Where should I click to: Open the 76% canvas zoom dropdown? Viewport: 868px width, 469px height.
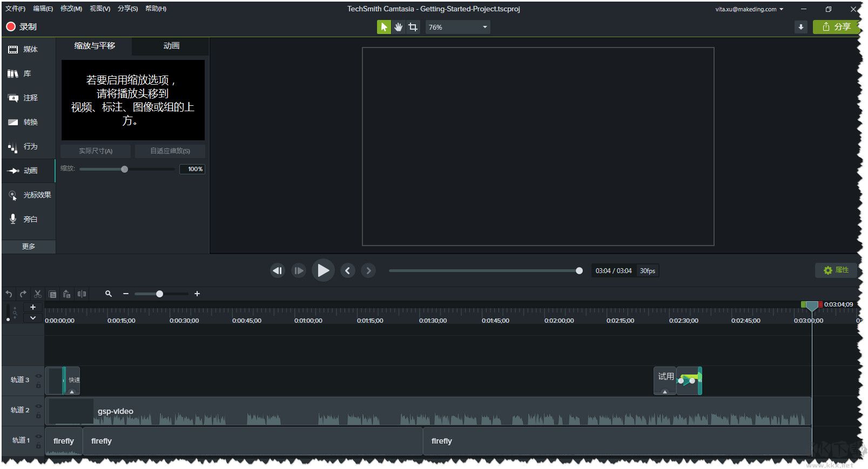[458, 27]
